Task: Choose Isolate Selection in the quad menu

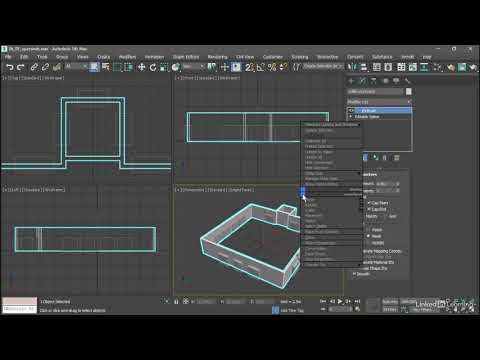Action: tap(319, 130)
